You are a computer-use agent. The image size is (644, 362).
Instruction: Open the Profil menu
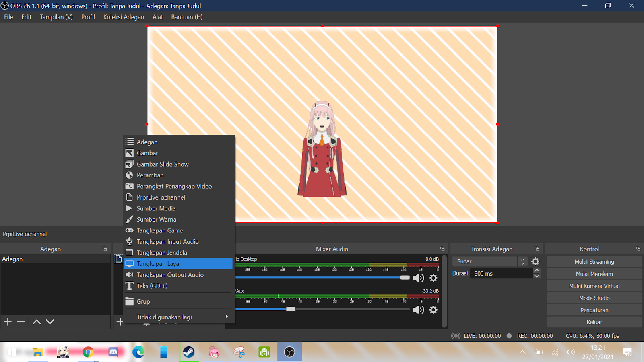click(88, 17)
